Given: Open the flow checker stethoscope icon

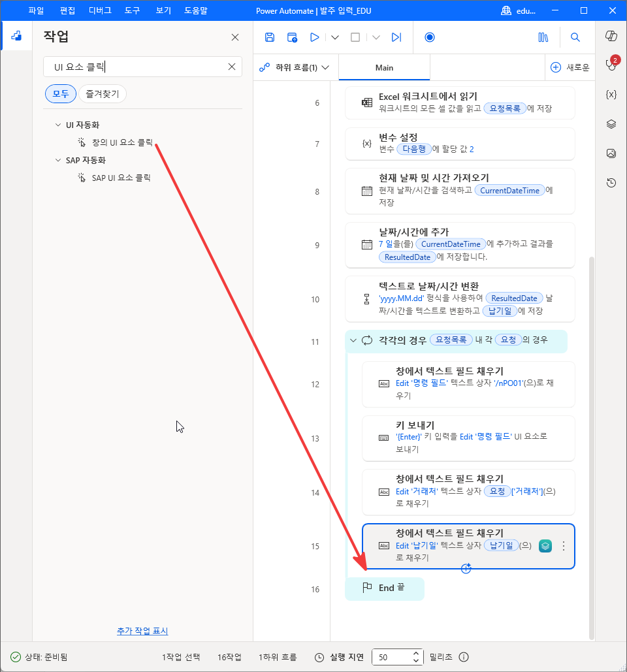Looking at the screenshot, I should 611,65.
